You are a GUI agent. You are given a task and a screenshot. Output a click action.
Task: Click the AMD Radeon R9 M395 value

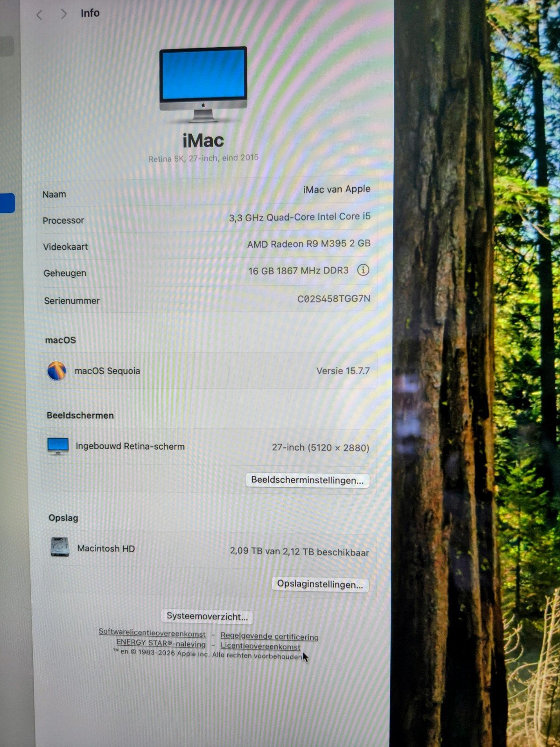coord(309,244)
